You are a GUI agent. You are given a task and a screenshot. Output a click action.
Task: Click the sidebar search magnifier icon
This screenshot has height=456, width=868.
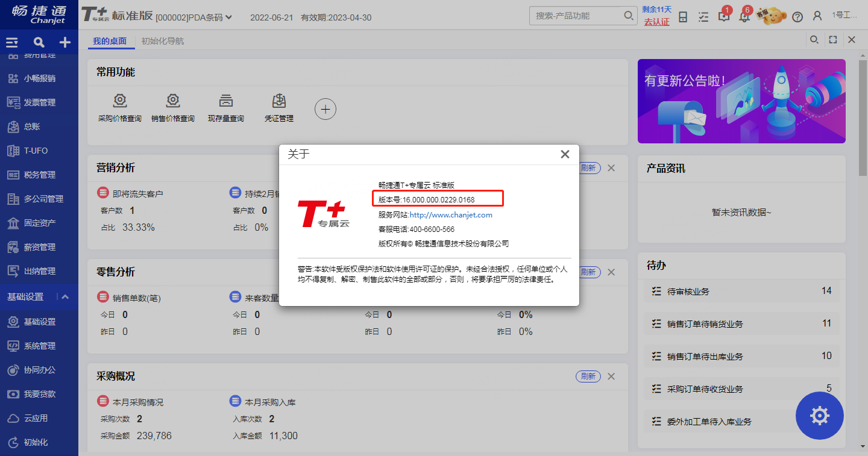tap(39, 42)
